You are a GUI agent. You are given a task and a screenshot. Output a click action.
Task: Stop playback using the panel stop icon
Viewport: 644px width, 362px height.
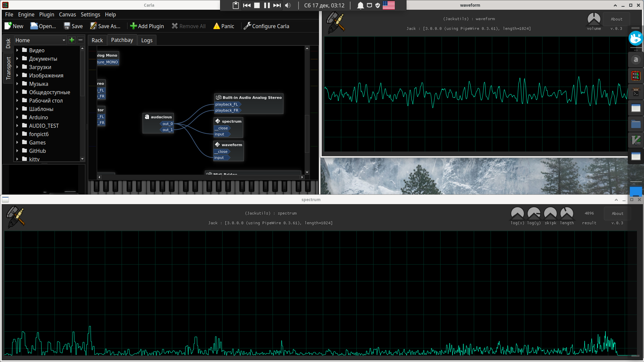[x=257, y=5]
